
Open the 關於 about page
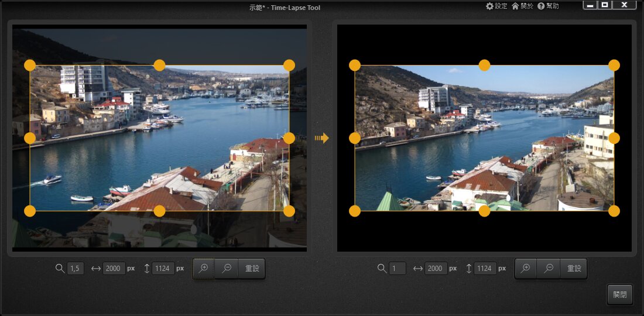pyautogui.click(x=522, y=6)
